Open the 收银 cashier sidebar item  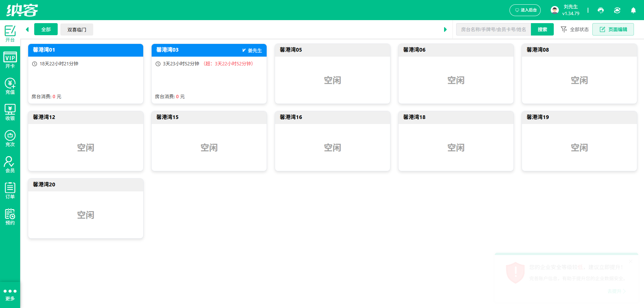[x=10, y=112]
